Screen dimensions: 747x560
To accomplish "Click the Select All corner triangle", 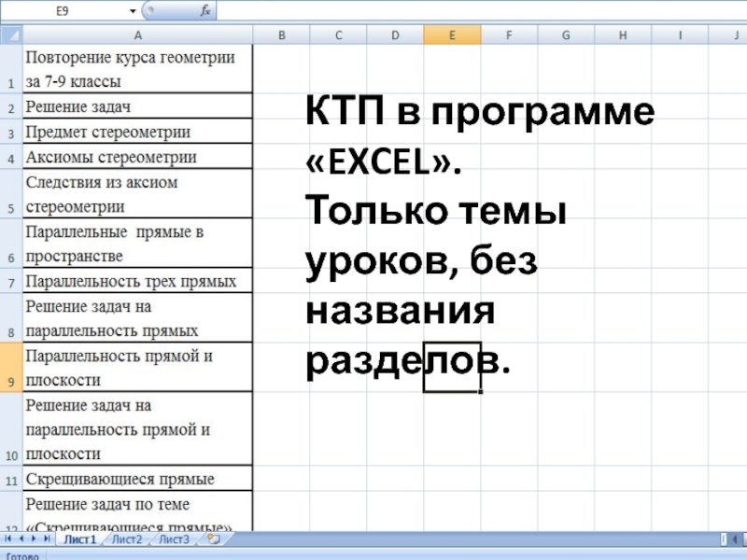I will coord(11,35).
